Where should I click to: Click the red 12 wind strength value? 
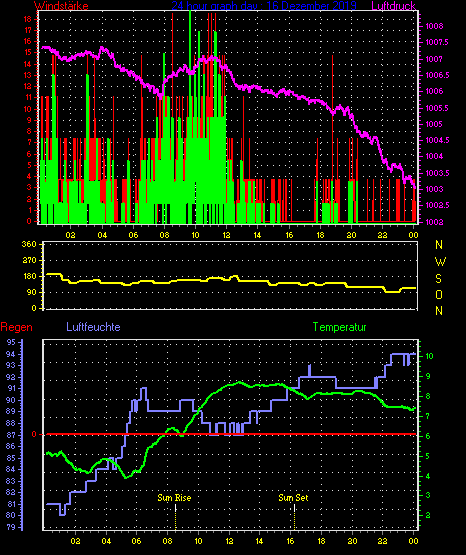coord(28,86)
